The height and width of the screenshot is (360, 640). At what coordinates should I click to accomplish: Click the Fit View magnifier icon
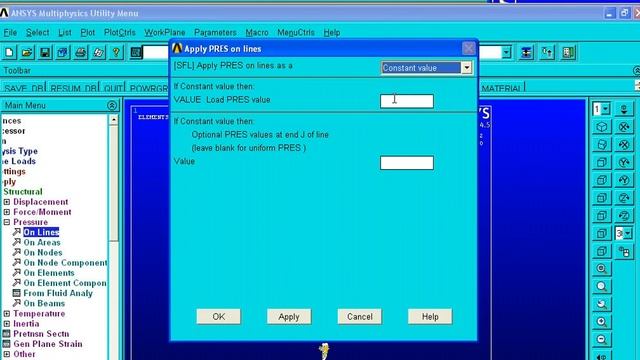pyautogui.click(x=601, y=269)
